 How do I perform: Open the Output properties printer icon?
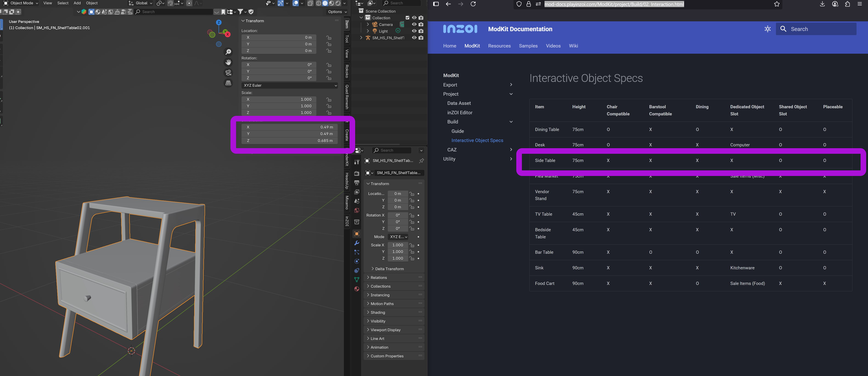(x=357, y=183)
